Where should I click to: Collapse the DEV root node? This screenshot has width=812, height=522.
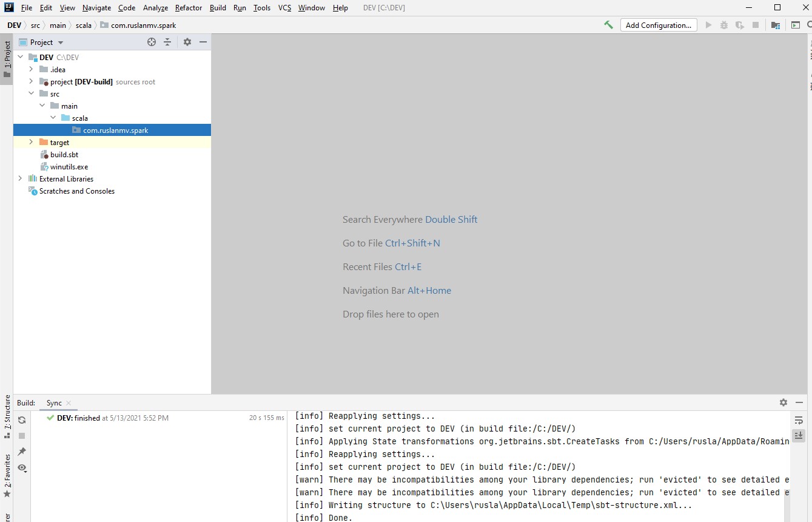point(20,57)
